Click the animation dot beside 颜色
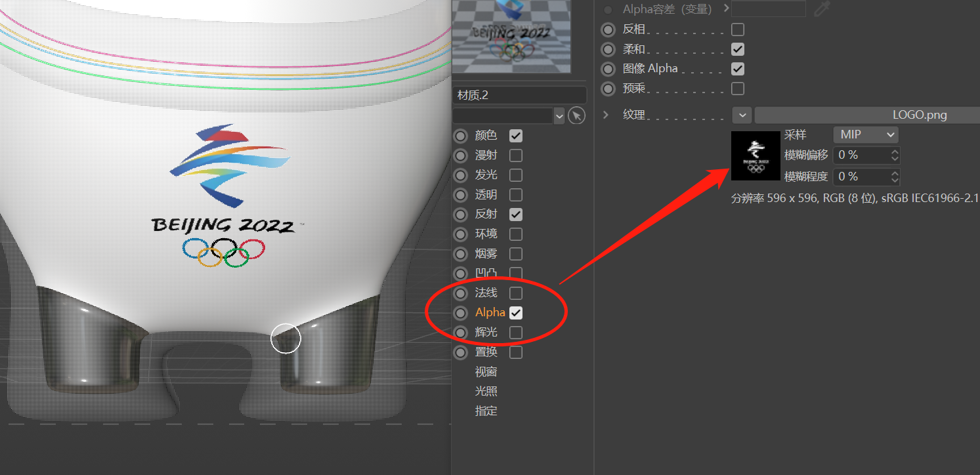Viewport: 980px width, 475px height. (461, 136)
